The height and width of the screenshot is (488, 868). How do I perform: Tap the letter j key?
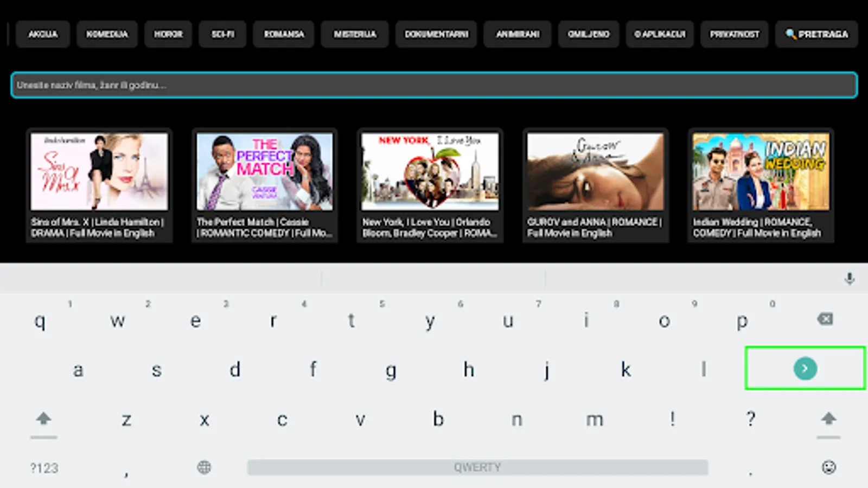[x=547, y=371]
